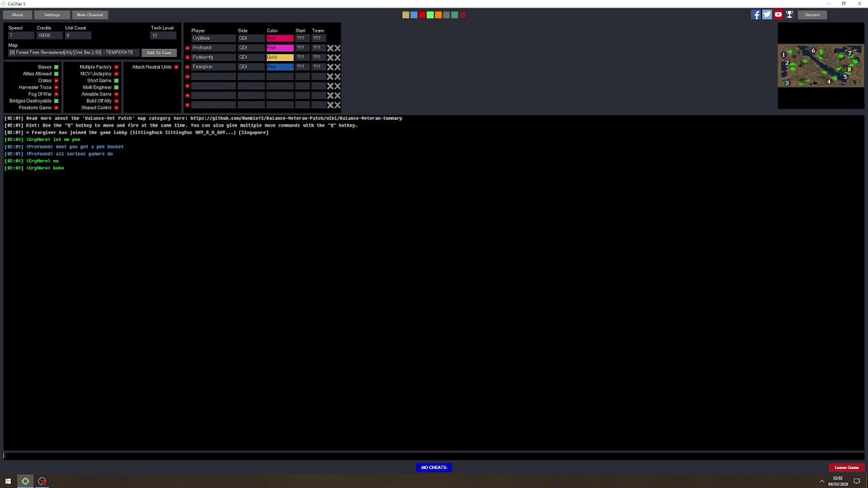The height and width of the screenshot is (488, 868).
Task: Click the trophy ladder icon
Action: pos(789,14)
